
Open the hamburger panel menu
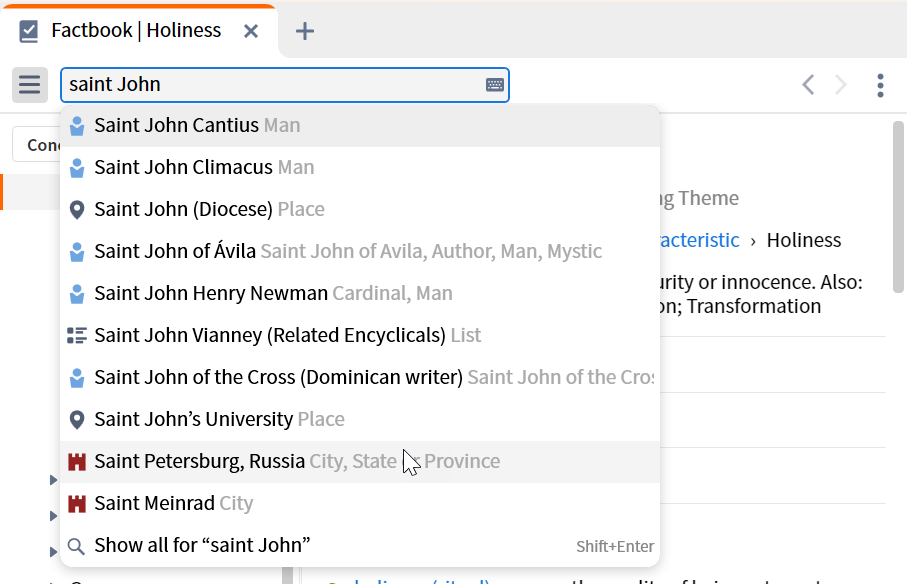tap(30, 85)
